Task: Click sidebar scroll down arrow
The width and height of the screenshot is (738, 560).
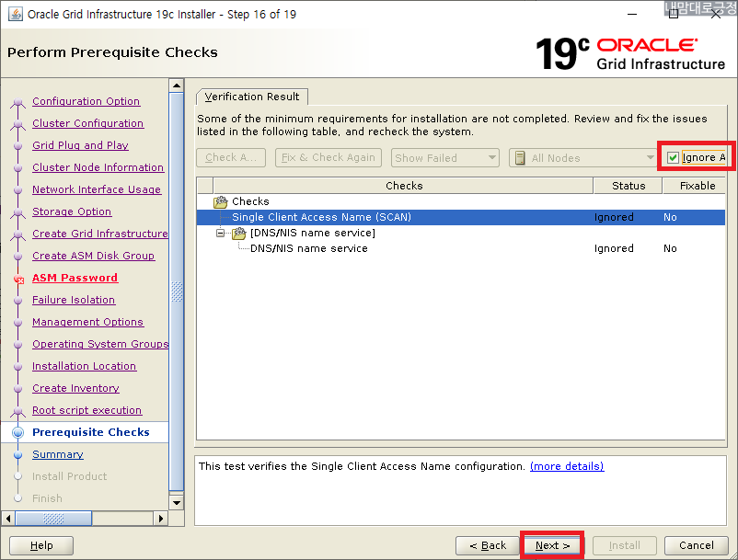Action: tap(177, 503)
